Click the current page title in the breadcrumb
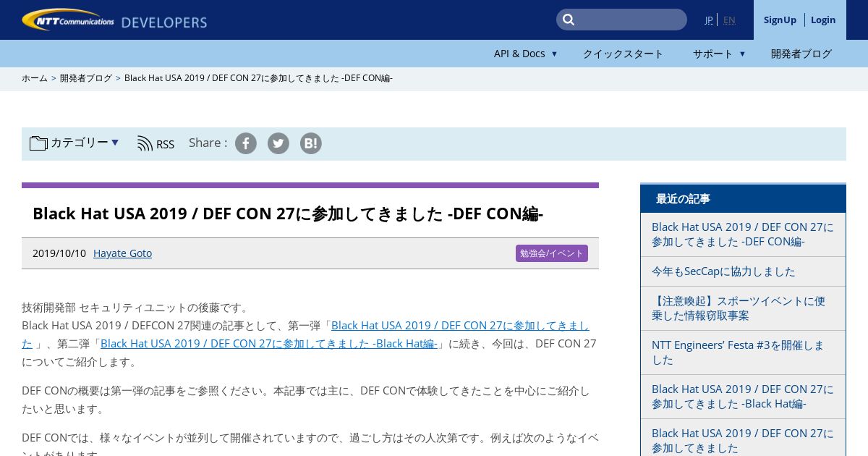The width and height of the screenshot is (868, 456). (x=258, y=78)
